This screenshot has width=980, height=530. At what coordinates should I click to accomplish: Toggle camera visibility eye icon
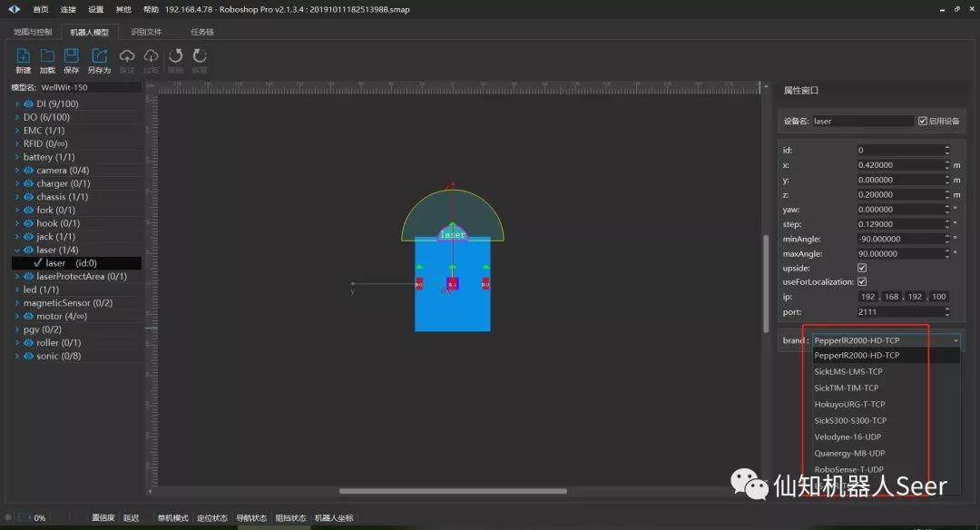click(28, 171)
